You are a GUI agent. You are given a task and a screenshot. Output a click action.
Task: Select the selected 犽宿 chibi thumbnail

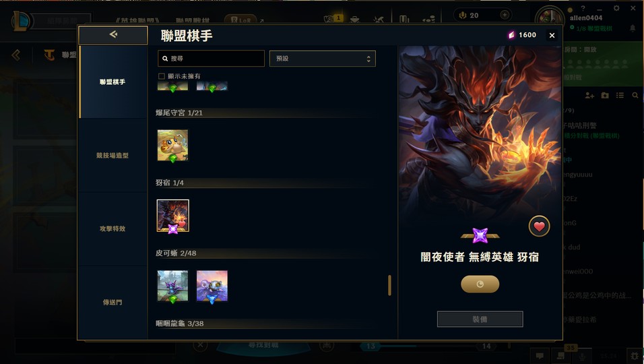pos(173,216)
